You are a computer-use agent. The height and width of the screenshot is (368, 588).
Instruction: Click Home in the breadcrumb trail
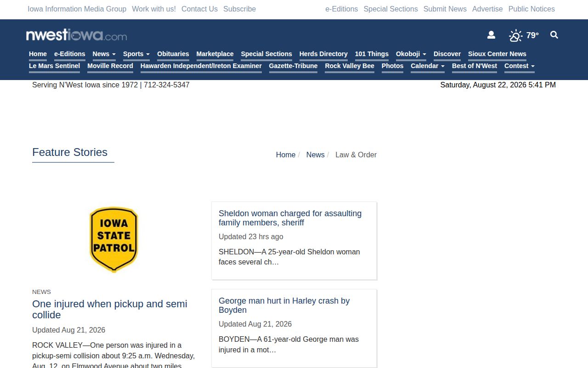pos(286,155)
